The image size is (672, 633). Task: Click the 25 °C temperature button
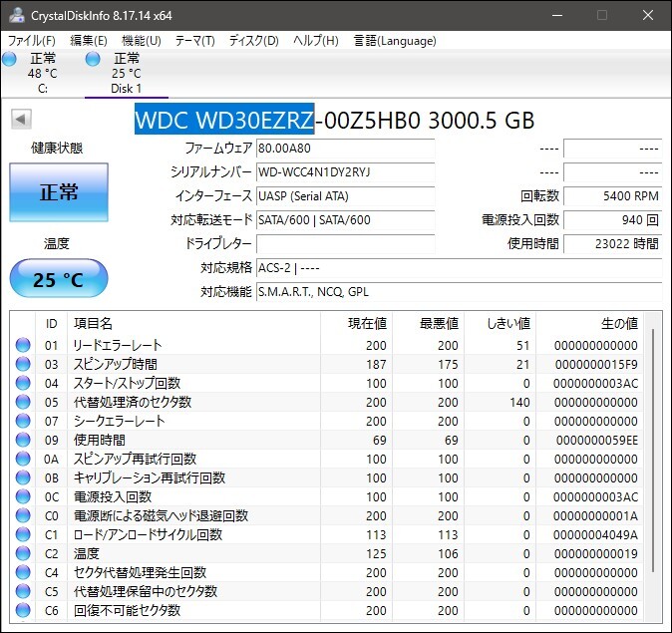[x=59, y=278]
